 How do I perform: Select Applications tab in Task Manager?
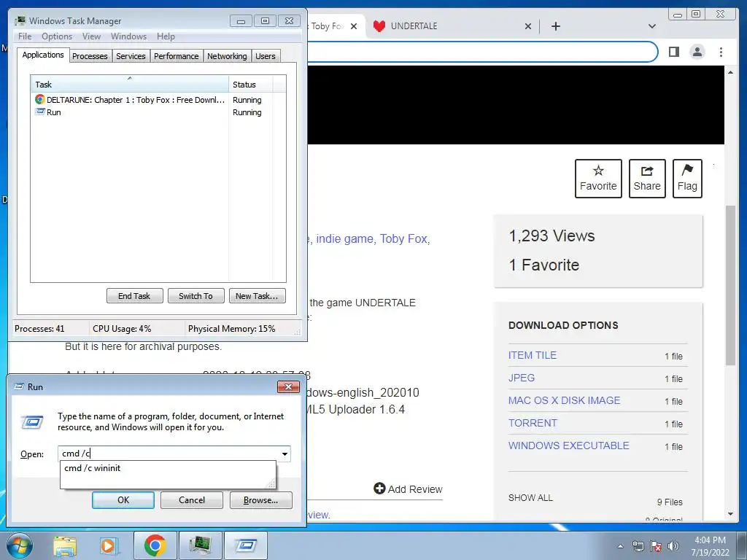click(x=43, y=55)
